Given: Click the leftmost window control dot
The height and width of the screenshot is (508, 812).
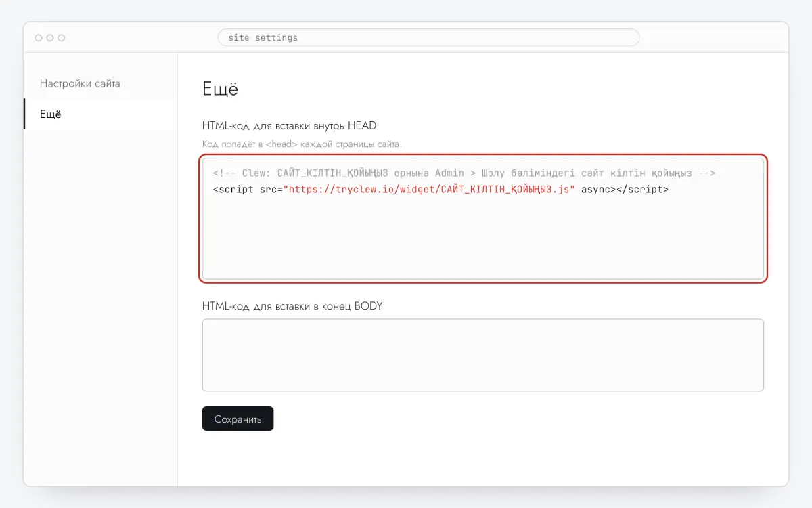Looking at the screenshot, I should pyautogui.click(x=39, y=38).
